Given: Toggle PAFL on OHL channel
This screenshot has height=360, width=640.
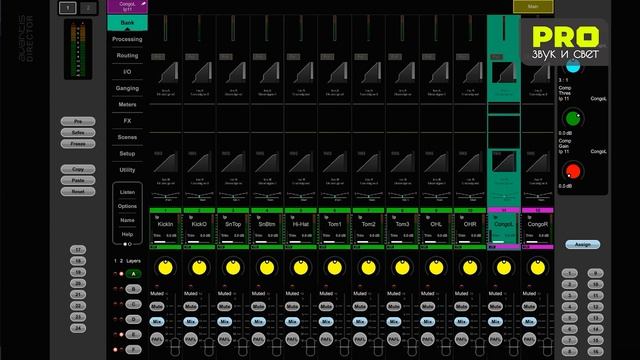Looking at the screenshot, I should pyautogui.click(x=428, y=339).
